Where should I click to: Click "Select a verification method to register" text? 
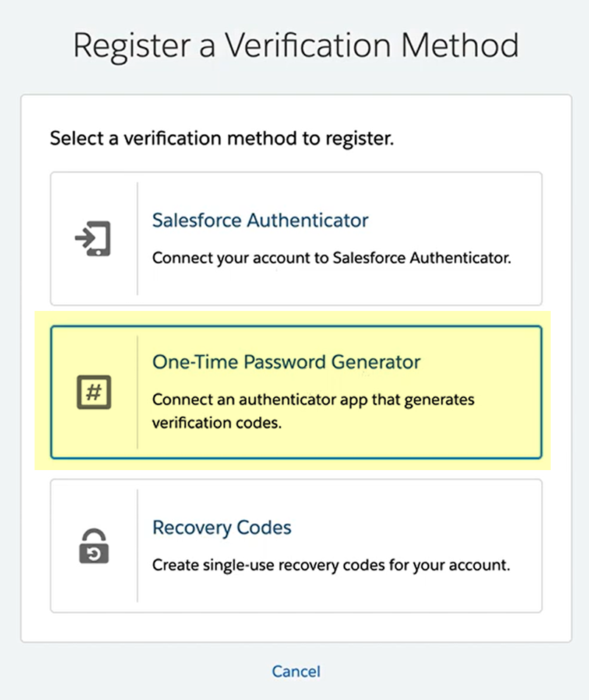click(222, 138)
